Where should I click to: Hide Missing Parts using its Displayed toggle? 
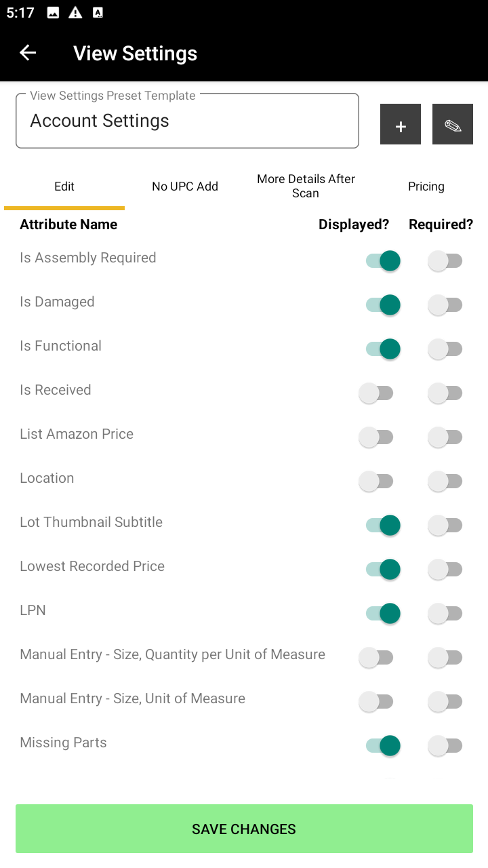click(x=383, y=746)
